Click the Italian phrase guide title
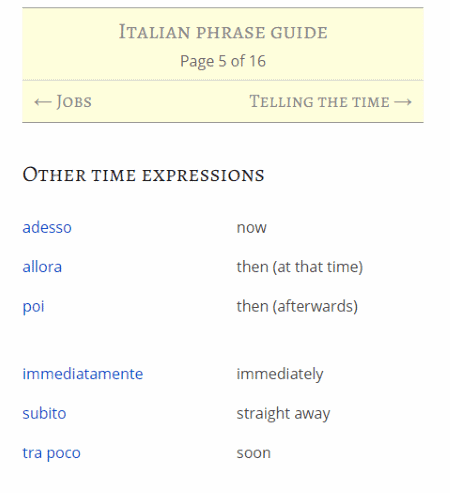 point(223,32)
